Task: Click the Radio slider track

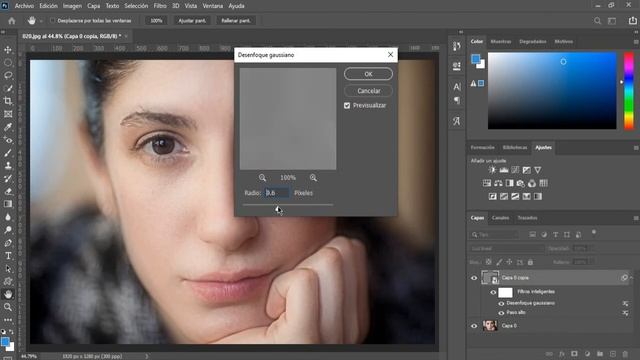Action: (288, 204)
